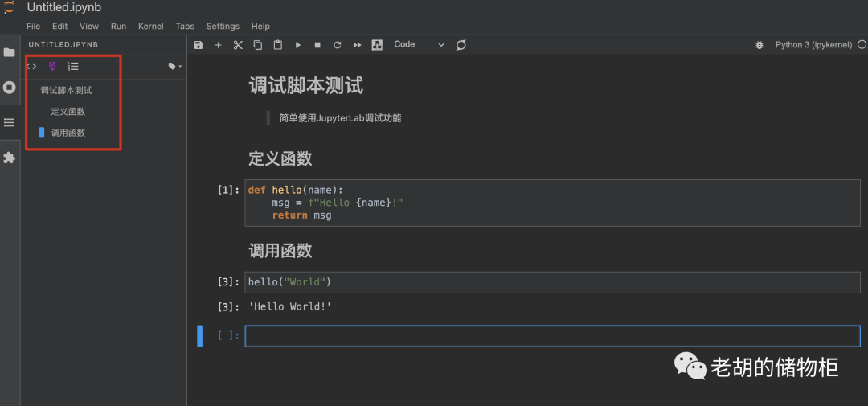Enable the debugger bug icon

[759, 45]
